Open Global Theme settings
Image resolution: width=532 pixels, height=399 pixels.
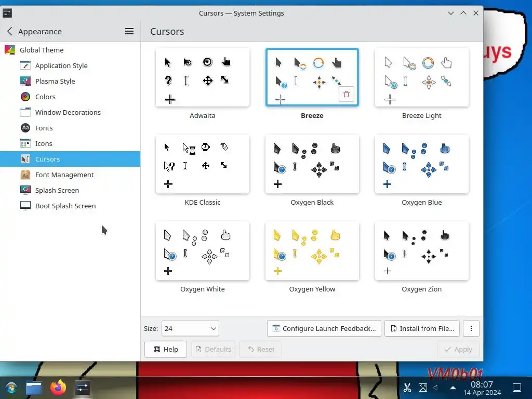pyautogui.click(x=70, y=50)
